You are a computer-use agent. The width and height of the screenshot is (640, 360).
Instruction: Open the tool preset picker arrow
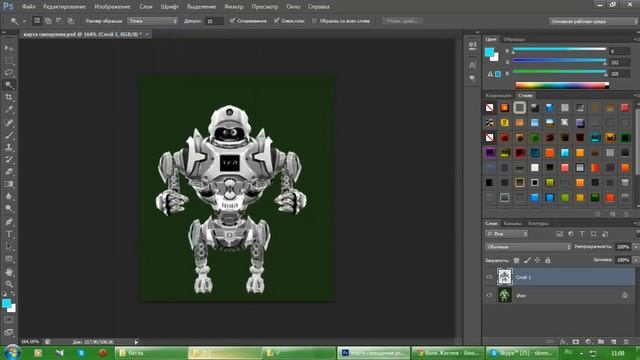coord(24,21)
